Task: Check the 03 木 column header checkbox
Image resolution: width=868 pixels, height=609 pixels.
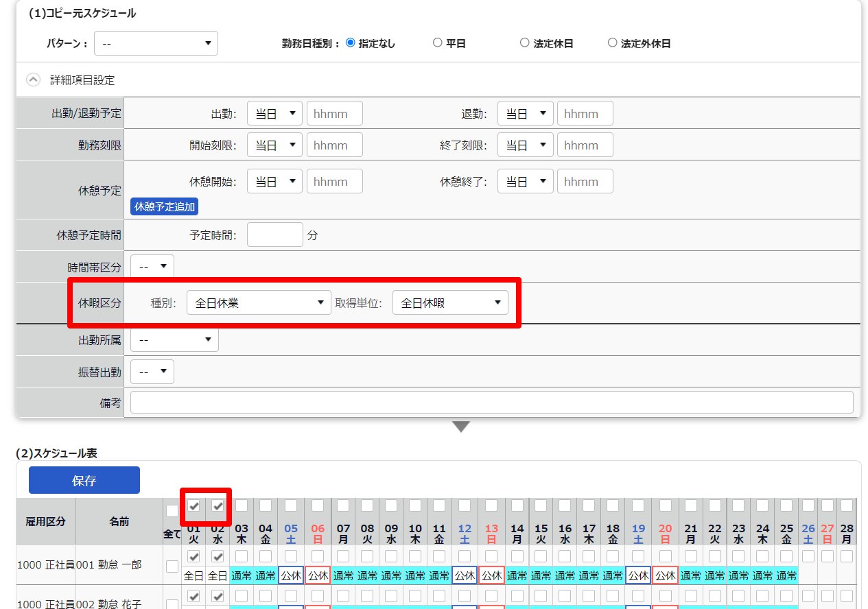Action: pos(242,505)
